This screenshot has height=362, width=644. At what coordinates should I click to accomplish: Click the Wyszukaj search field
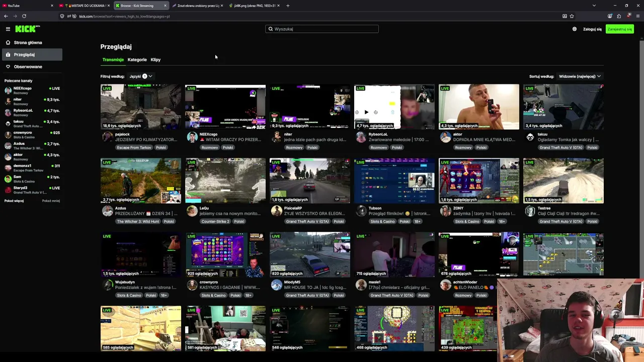322,29
